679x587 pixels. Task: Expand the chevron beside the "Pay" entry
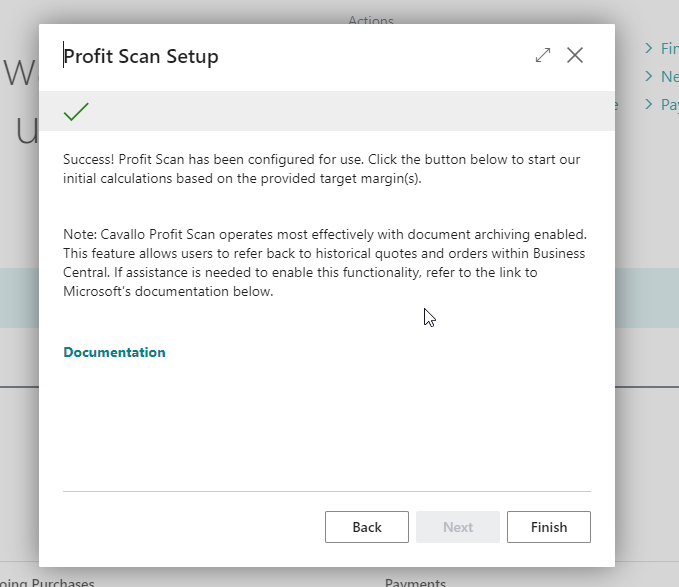tap(650, 104)
